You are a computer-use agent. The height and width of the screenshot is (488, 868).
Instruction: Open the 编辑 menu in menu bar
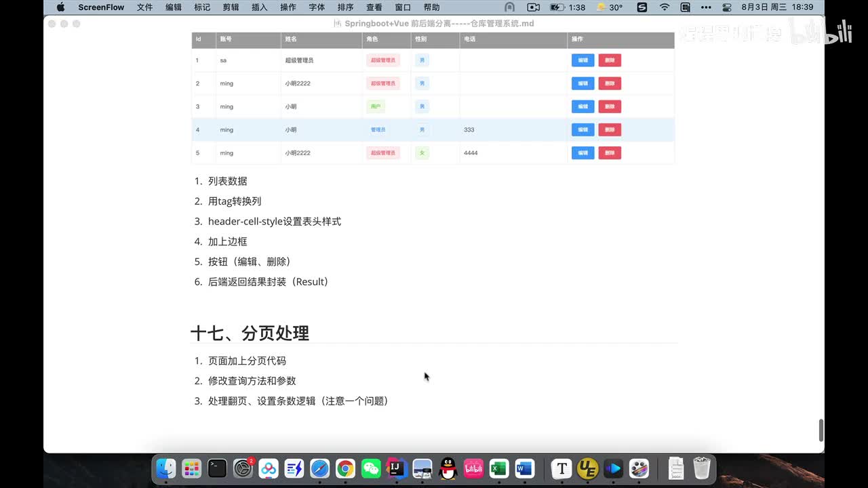(174, 7)
